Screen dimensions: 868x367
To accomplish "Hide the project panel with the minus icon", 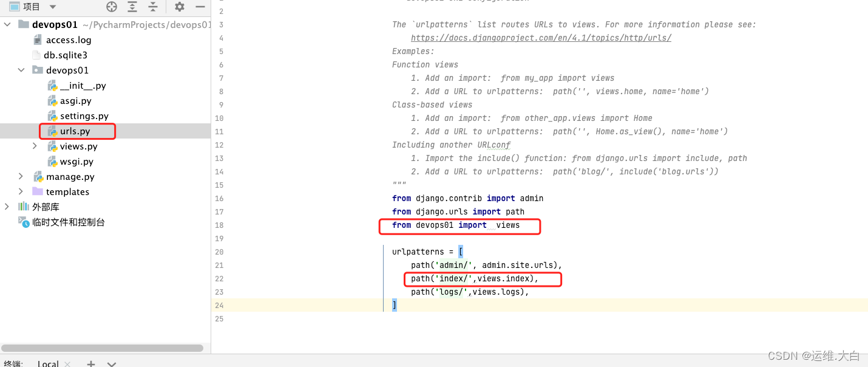I will 200,7.
